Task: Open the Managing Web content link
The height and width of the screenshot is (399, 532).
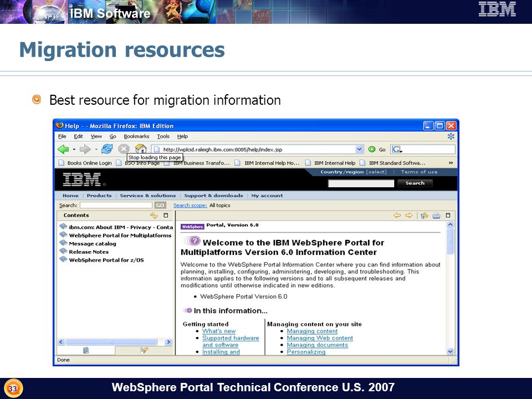Action: 320,338
